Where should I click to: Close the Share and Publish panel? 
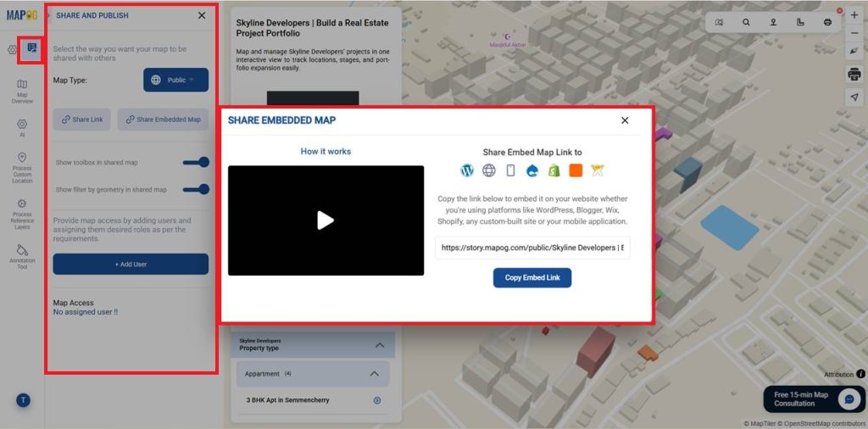(202, 15)
